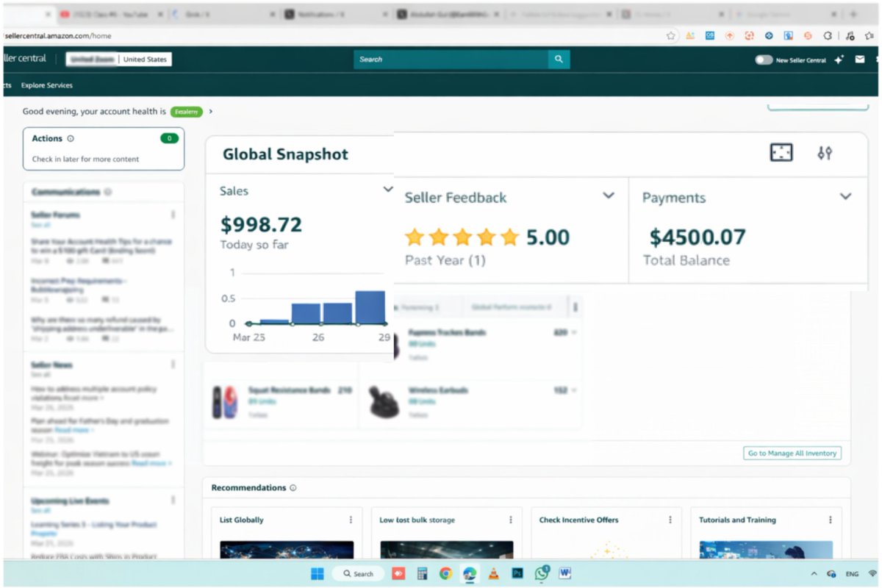Open the Explore Services menu item
882x588 pixels.
[47, 85]
